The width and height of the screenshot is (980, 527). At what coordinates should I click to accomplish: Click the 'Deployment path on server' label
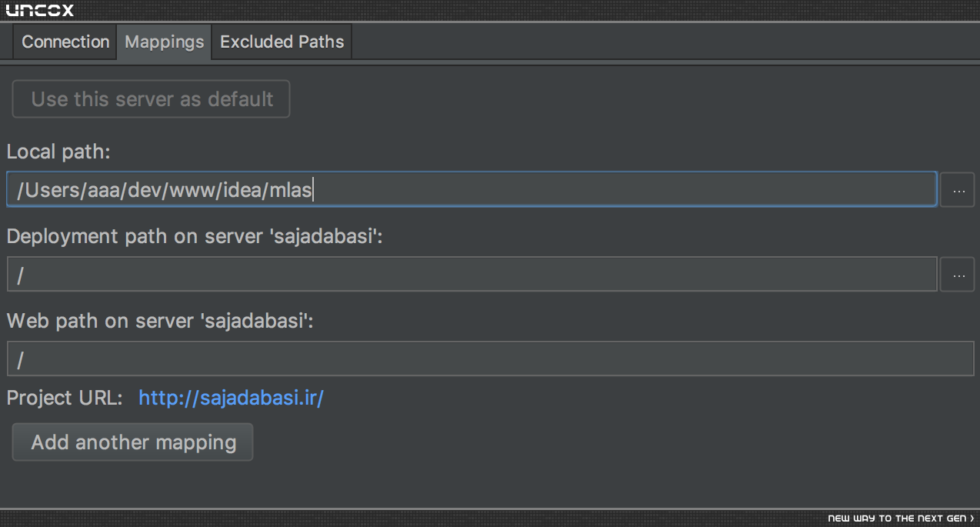pyautogui.click(x=195, y=236)
